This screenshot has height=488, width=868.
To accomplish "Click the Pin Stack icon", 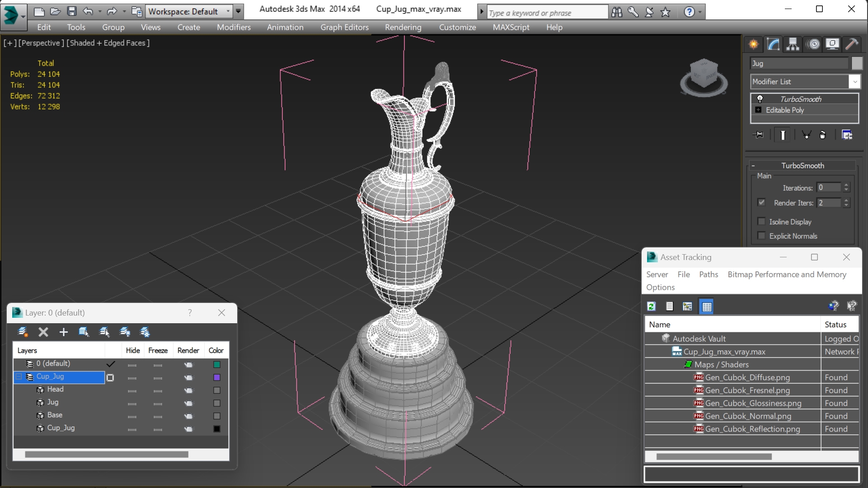I will (x=759, y=135).
